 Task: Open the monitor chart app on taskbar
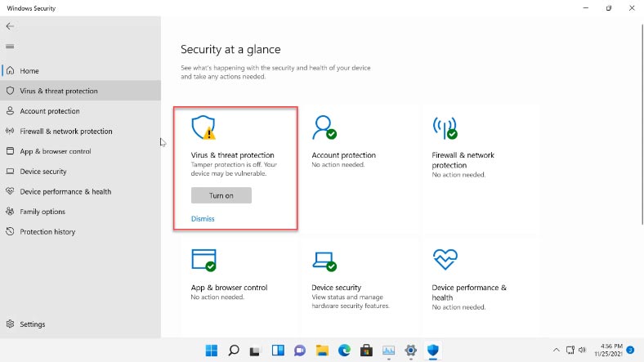tap(388, 351)
